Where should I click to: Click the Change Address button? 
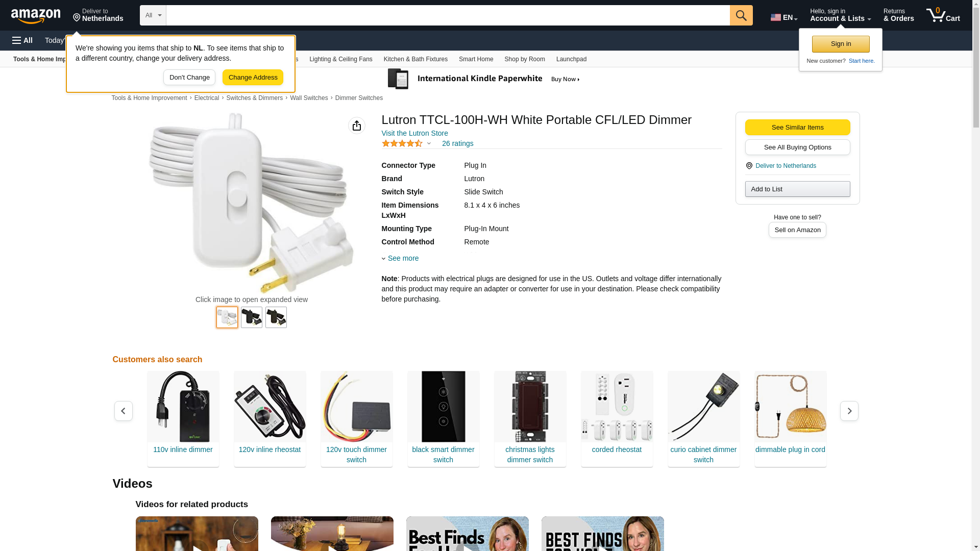[253, 78]
